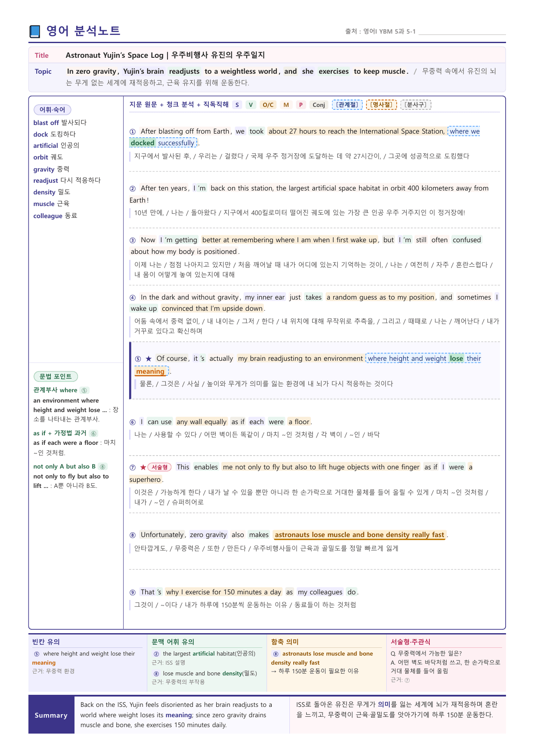Image resolution: width=534 pixels, height=756 pixels.
Task: Click the grammar heading 'not only A but also B'
Action: pos(65,466)
